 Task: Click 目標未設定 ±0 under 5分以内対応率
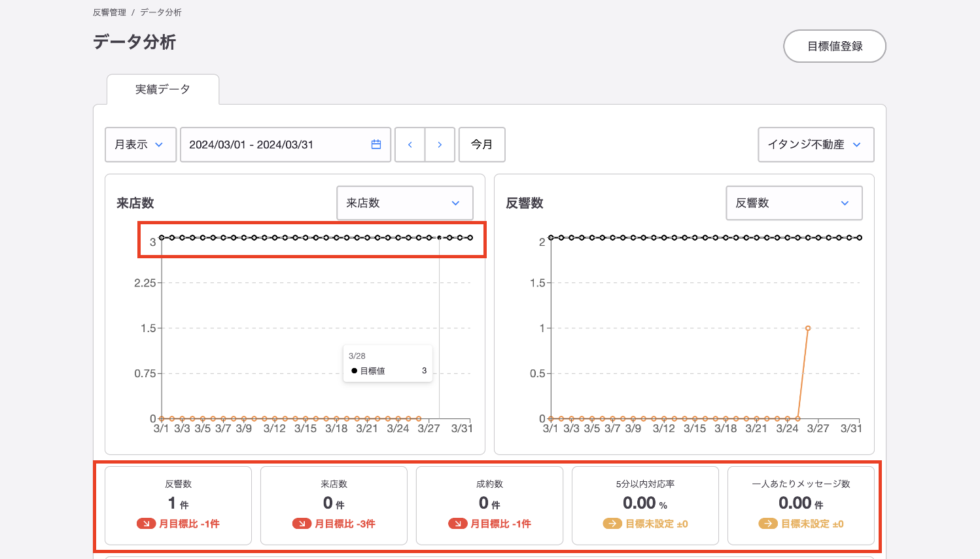[x=657, y=524]
